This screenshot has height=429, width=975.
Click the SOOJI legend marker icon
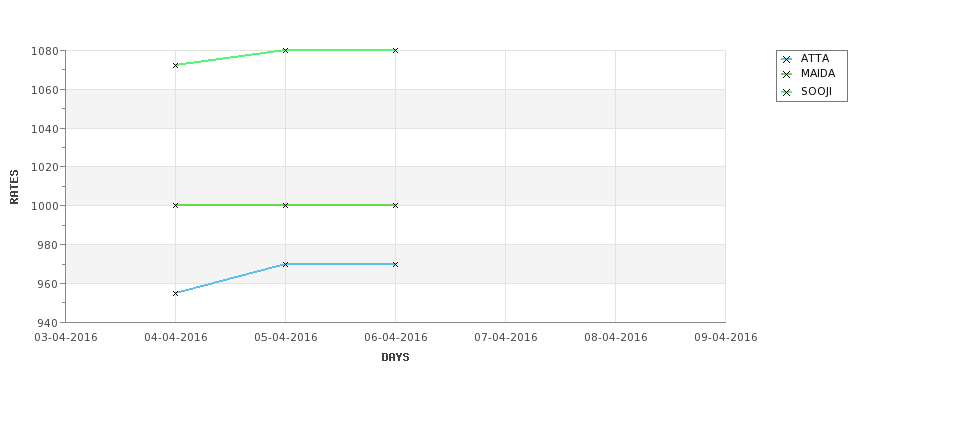[x=787, y=93]
